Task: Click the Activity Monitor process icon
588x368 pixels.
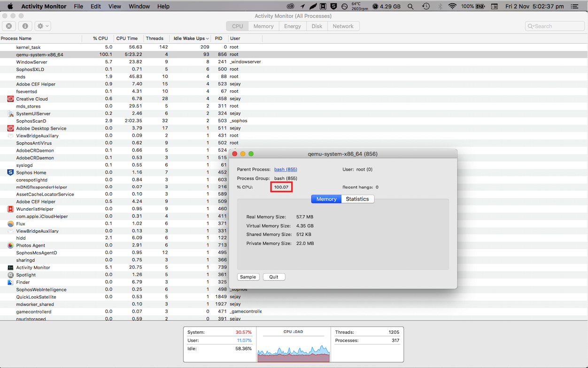Action: (x=10, y=267)
